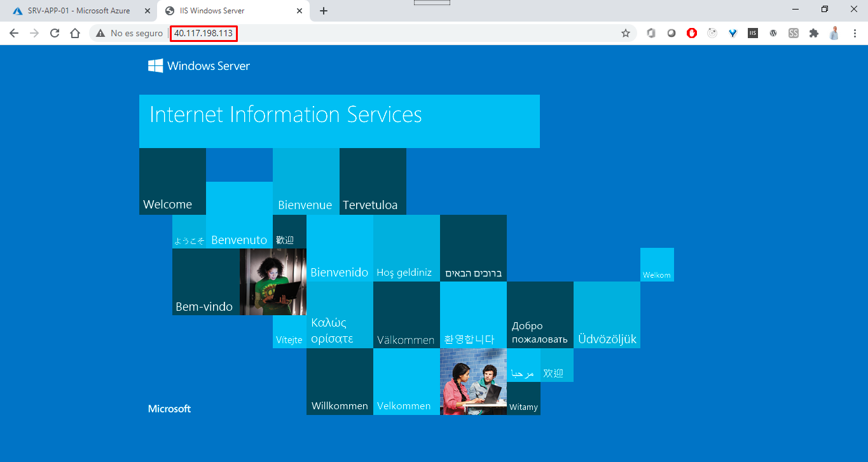The image size is (868, 462).
Task: Click the Microsoft logo on the IIS page
Action: [169, 409]
